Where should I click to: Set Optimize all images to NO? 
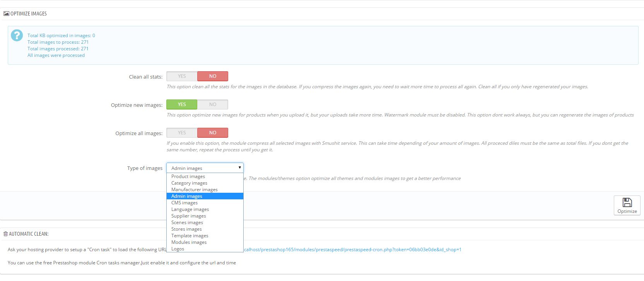pos(213,133)
